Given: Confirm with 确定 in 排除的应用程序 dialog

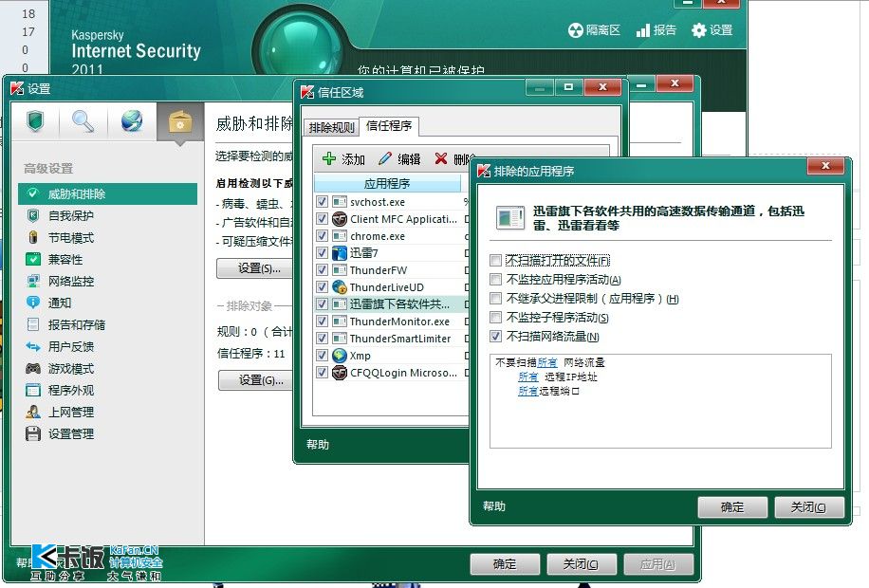Looking at the screenshot, I should (732, 507).
